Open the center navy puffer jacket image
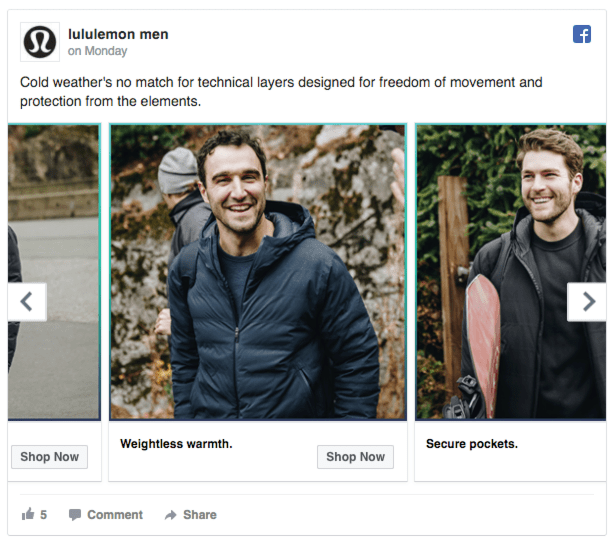The width and height of the screenshot is (613, 546). 257,272
